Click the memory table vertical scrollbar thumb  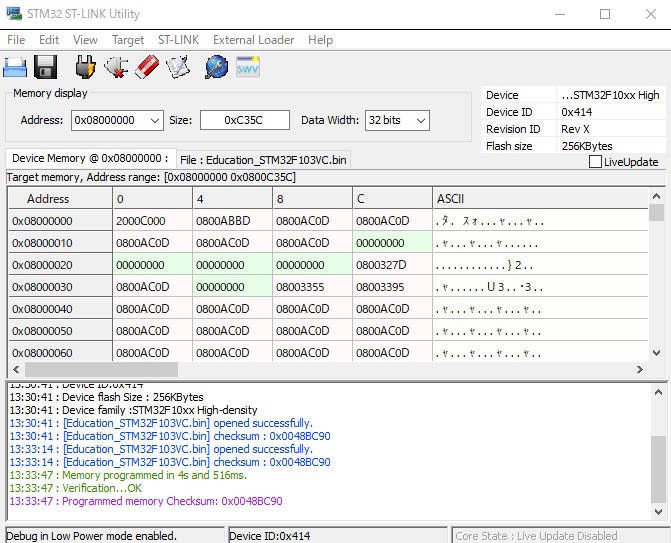[x=656, y=213]
